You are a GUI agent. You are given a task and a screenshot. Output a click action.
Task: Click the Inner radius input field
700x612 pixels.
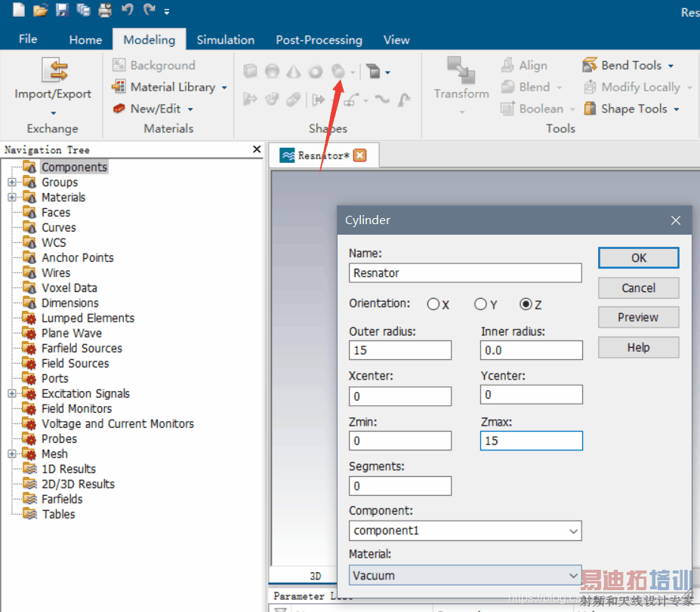coord(532,350)
